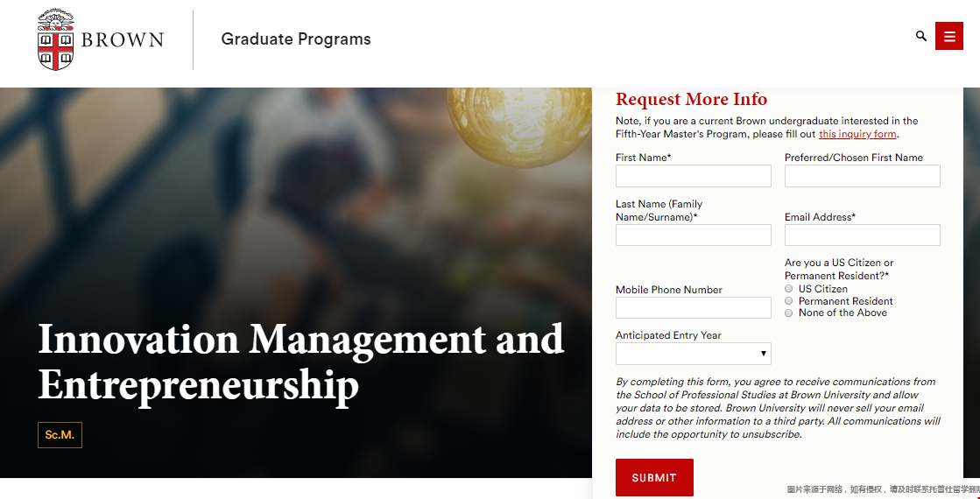Click the Request More Info heading

click(691, 99)
